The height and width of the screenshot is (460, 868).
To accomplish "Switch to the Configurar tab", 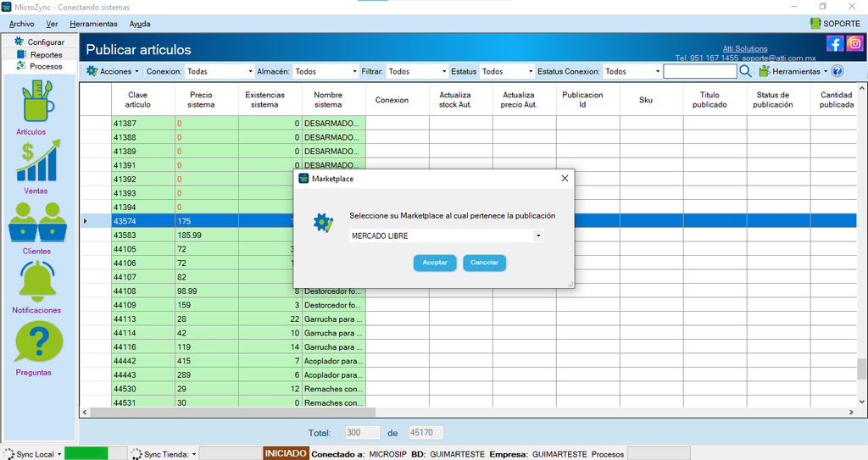I will pos(39,42).
